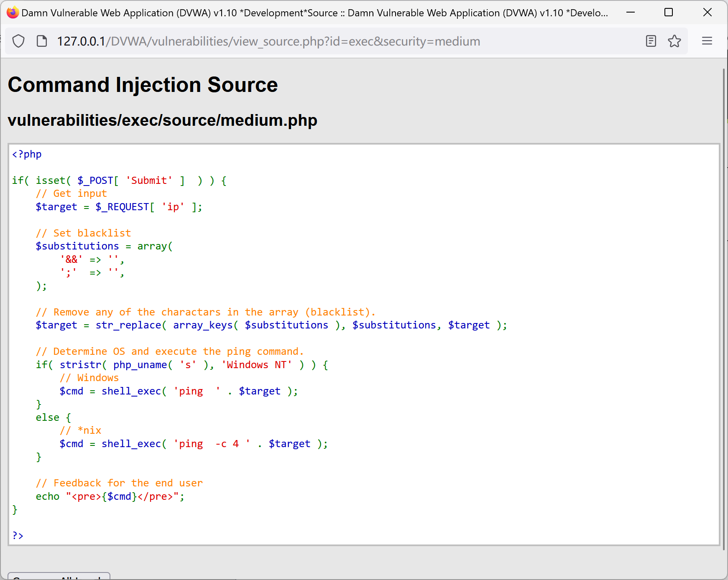Minimize the DVWA source window
This screenshot has width=728, height=580.
[631, 13]
